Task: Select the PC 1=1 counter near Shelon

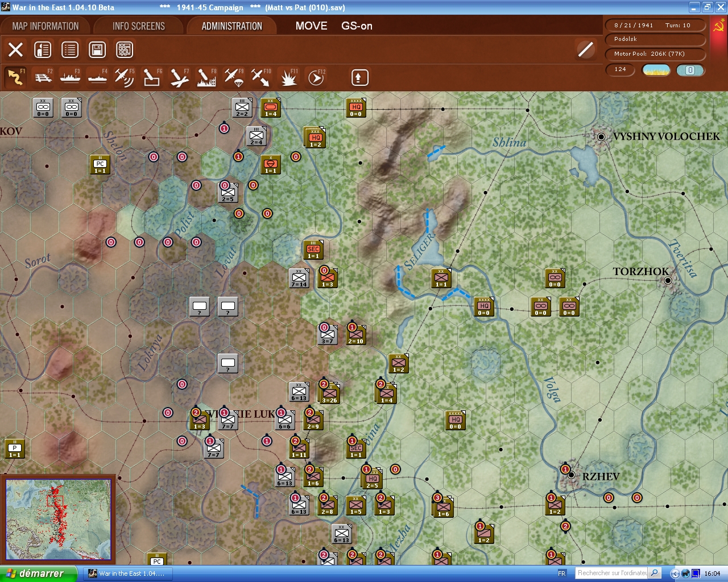Action: (x=100, y=165)
